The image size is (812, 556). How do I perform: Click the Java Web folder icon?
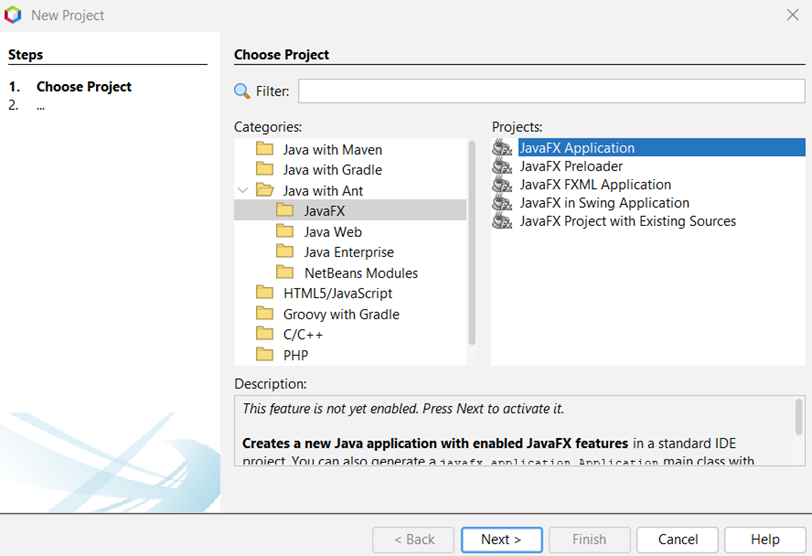285,231
